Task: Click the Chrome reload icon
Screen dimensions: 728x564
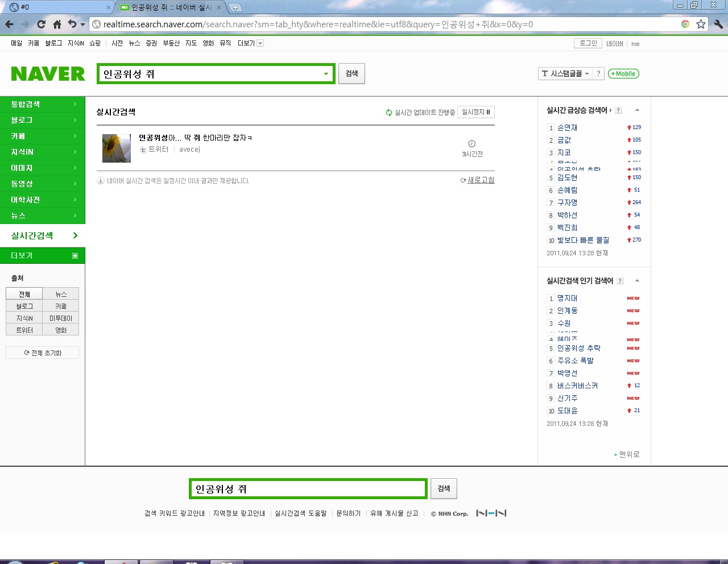Action: (x=41, y=24)
